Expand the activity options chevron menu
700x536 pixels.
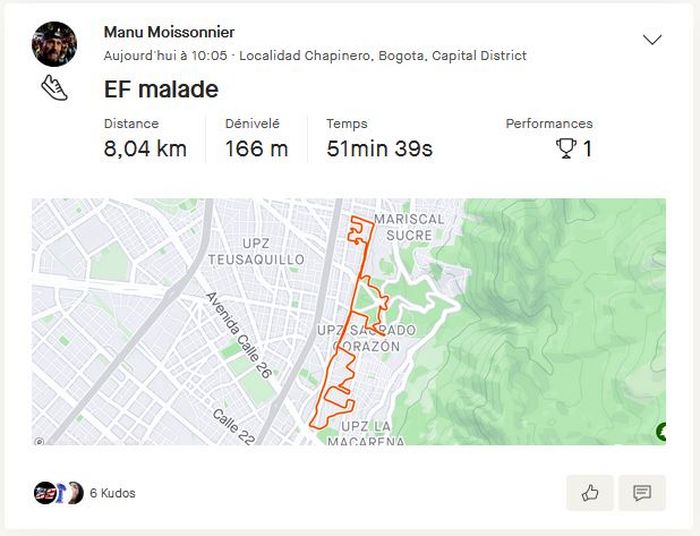652,40
